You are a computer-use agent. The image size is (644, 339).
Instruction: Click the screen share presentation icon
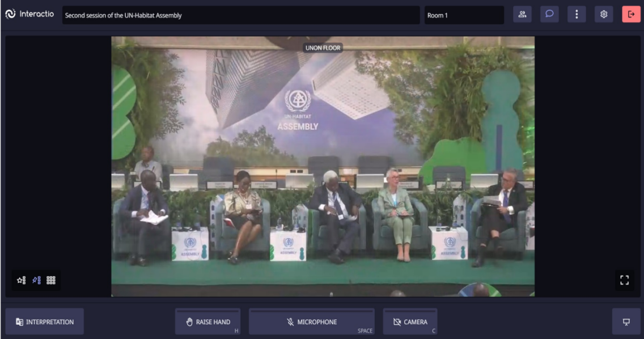[x=626, y=322]
